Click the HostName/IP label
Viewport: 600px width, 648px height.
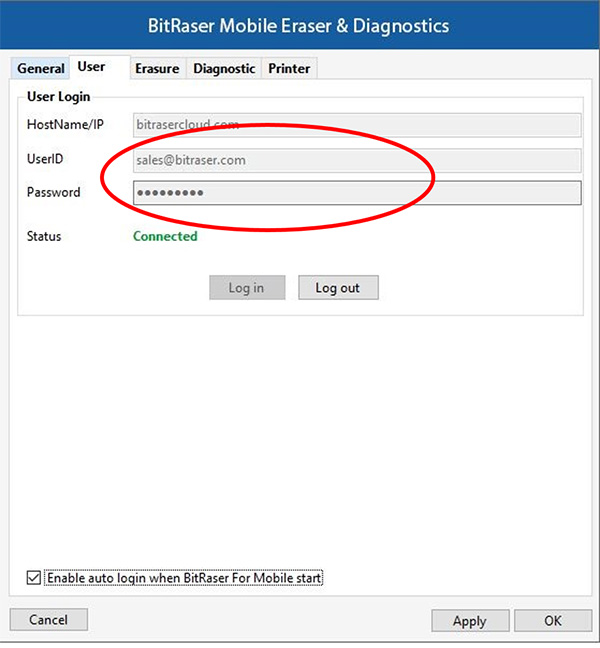point(65,124)
